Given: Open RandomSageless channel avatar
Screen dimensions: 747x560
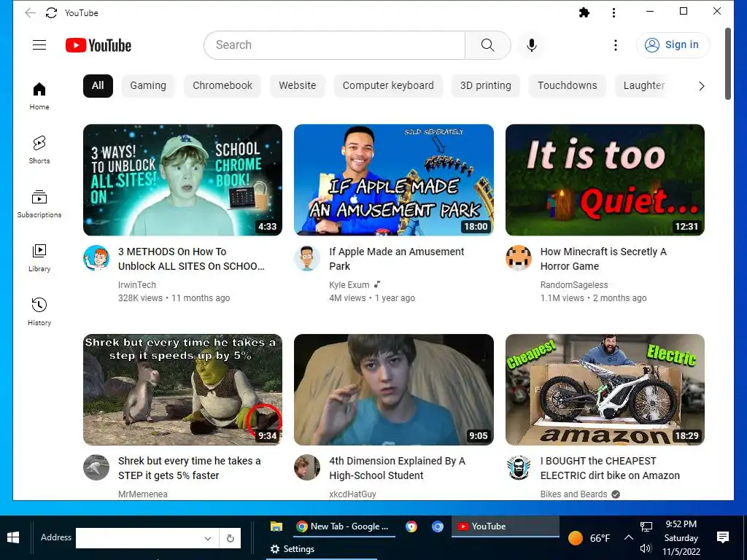Looking at the screenshot, I should 519,258.
